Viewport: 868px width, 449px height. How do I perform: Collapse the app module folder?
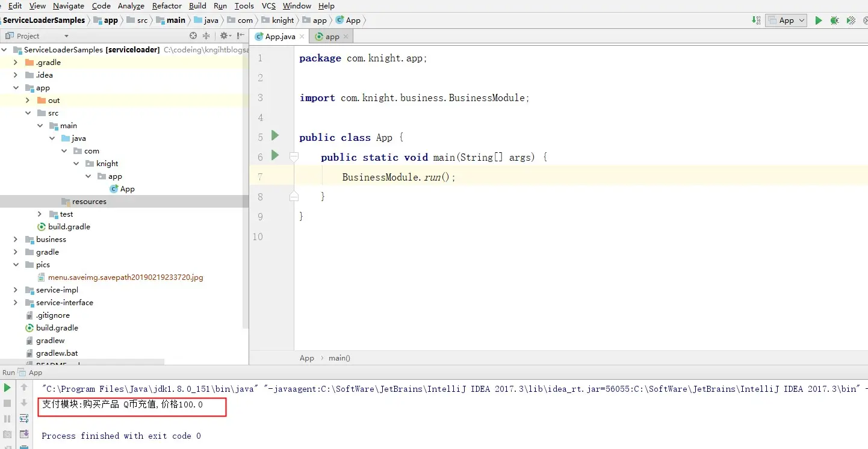tap(16, 88)
